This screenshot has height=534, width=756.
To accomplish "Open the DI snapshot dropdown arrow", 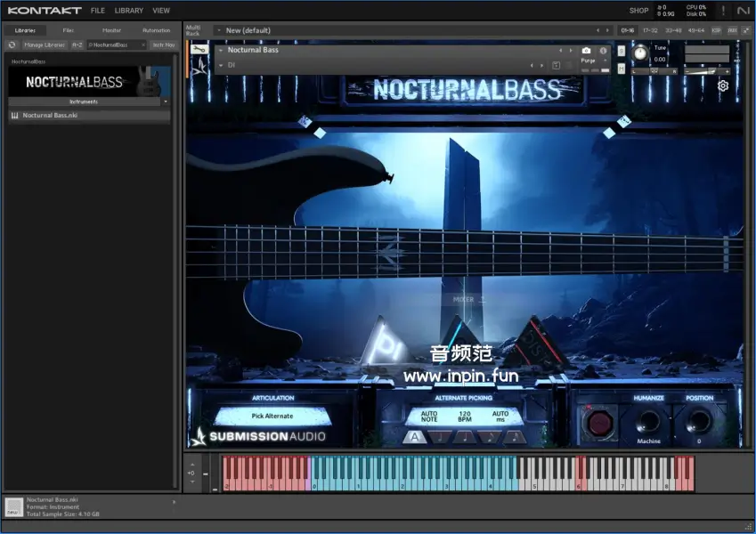I will pos(221,65).
